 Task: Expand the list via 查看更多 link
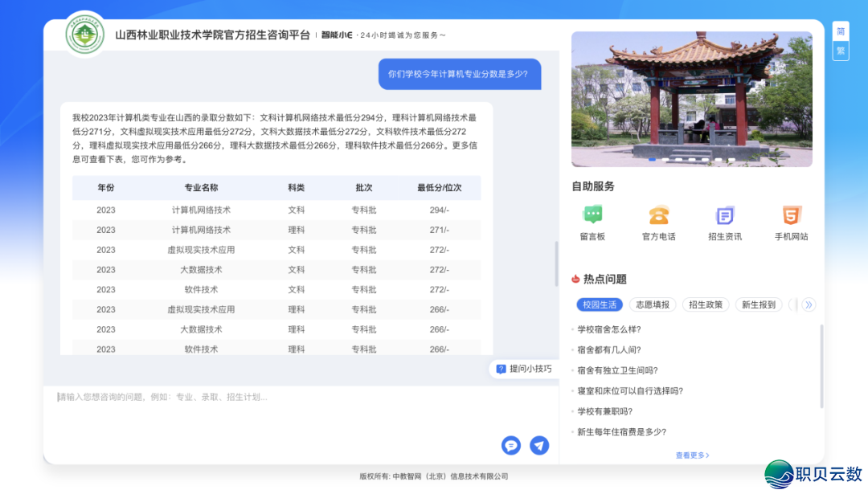[692, 455]
